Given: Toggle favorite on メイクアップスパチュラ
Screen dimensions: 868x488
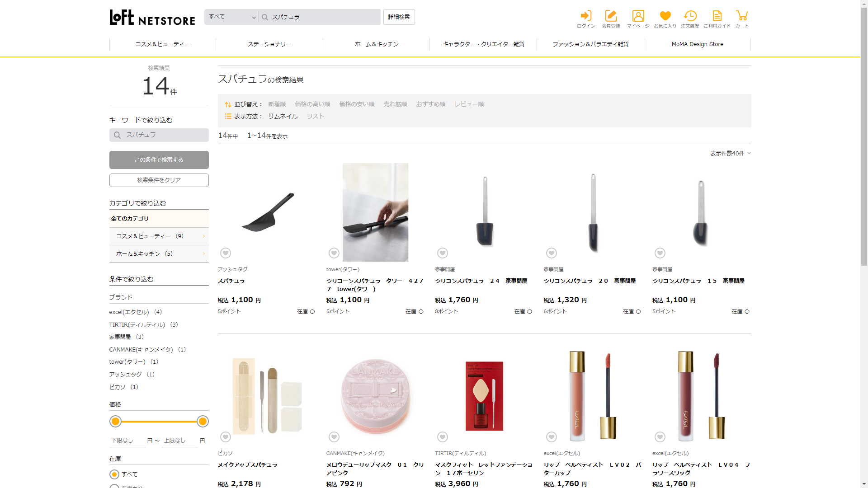Looking at the screenshot, I should (x=226, y=437).
